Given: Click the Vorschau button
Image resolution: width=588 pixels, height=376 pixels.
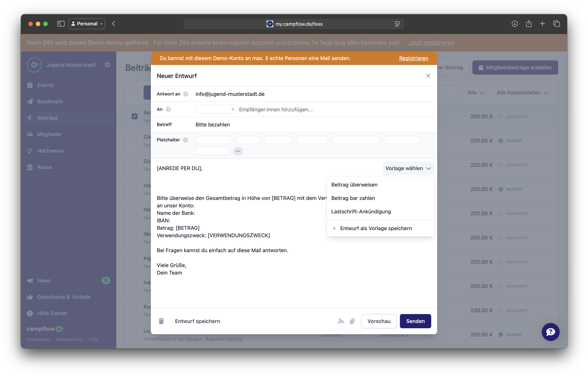Looking at the screenshot, I should (x=379, y=321).
